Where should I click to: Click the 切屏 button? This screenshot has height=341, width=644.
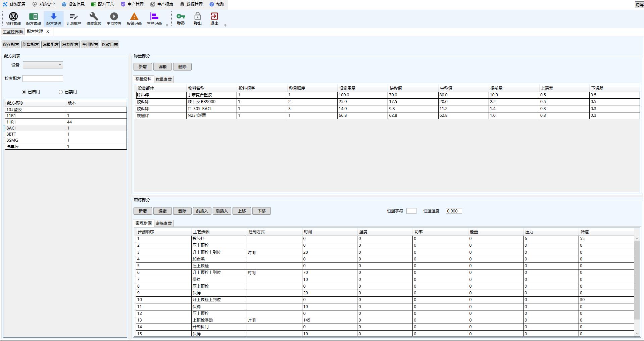click(639, 5)
